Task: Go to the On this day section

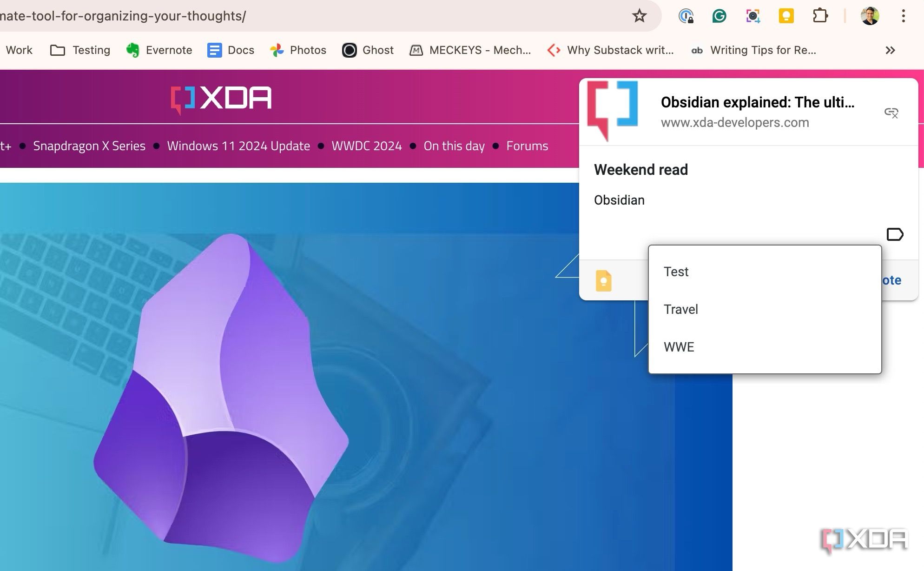Action: [454, 146]
